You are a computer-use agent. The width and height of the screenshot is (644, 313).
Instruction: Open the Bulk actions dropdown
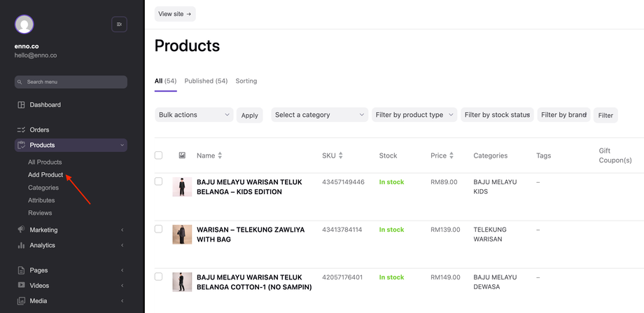[194, 115]
